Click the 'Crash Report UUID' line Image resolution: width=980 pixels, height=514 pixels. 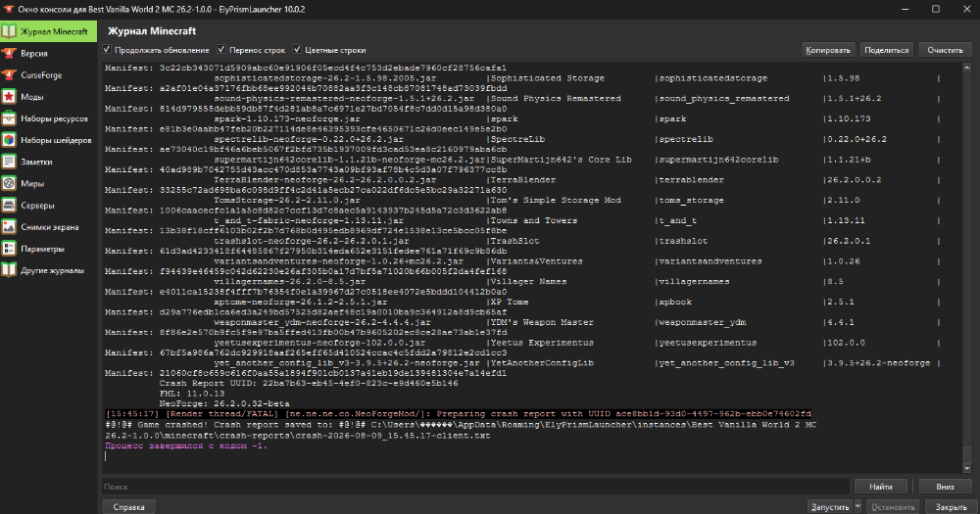pos(309,383)
